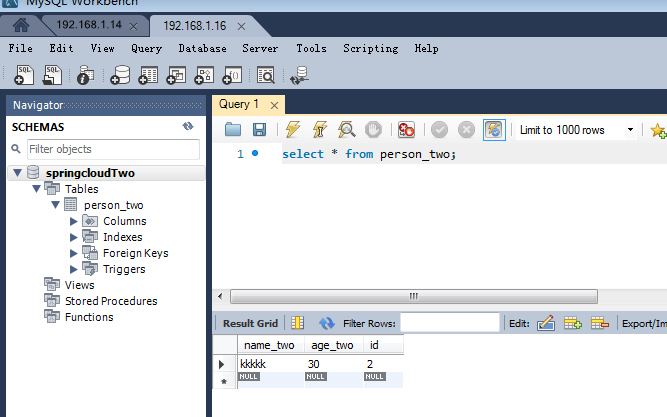Expand the Indexes node
Screen dimensions: 667x417
point(74,237)
